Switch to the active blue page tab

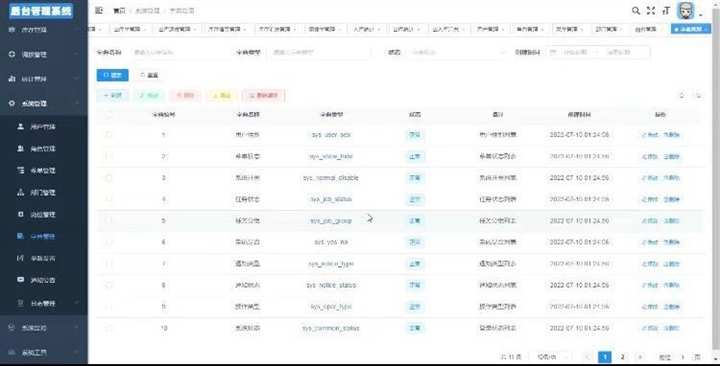coord(691,29)
